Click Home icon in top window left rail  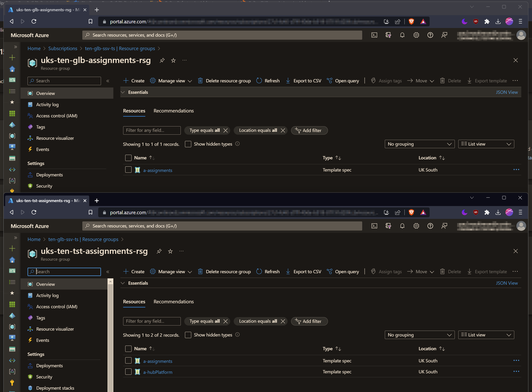[x=12, y=69]
